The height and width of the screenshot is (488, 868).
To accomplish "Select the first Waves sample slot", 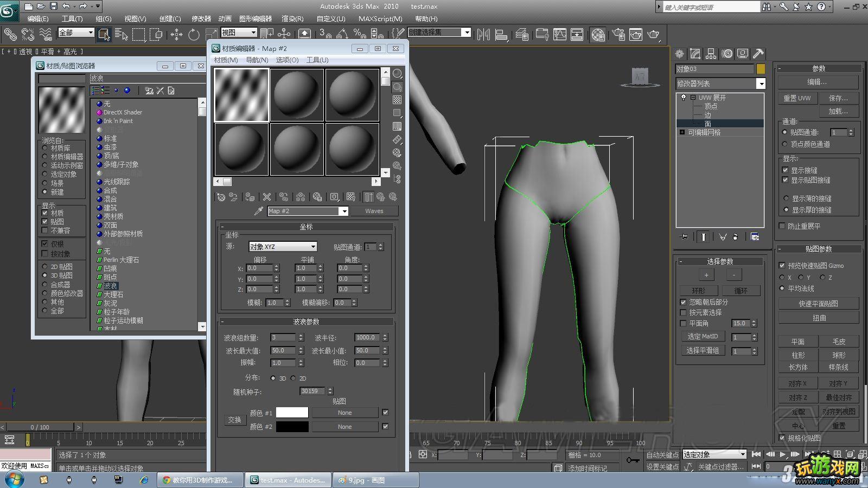I will 241,94.
